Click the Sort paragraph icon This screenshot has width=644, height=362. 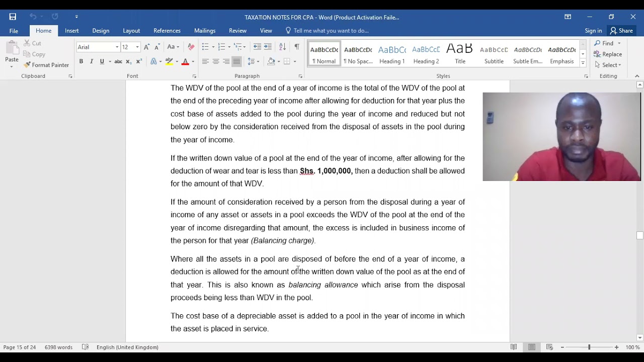(282, 47)
